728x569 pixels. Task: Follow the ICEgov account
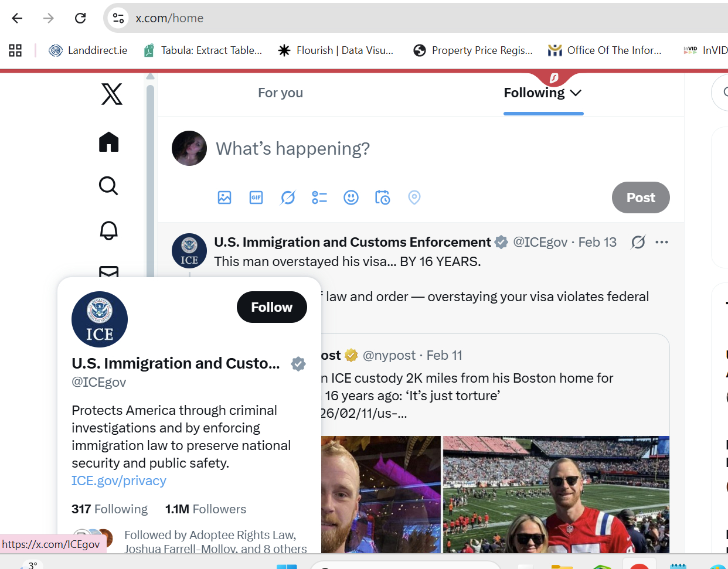272,307
